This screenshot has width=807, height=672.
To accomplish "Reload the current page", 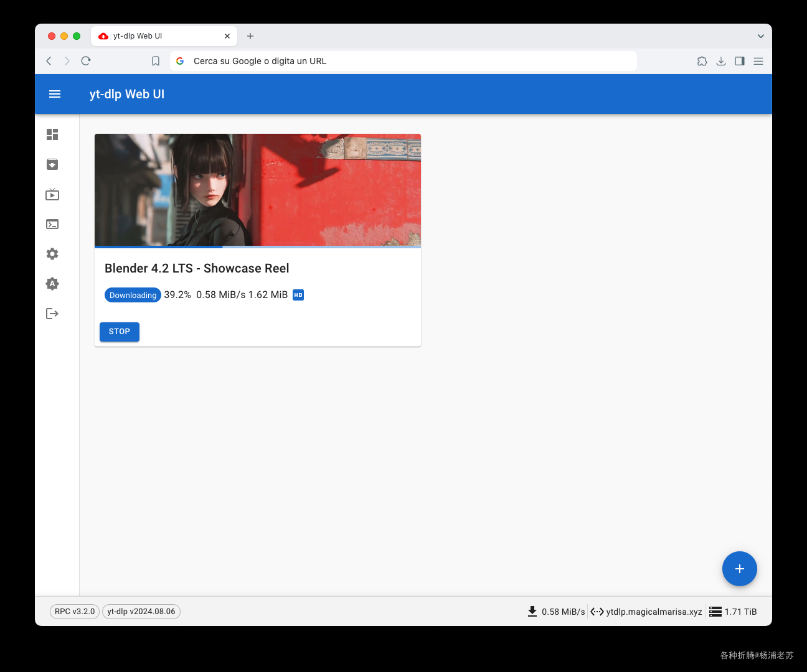I will coord(86,61).
